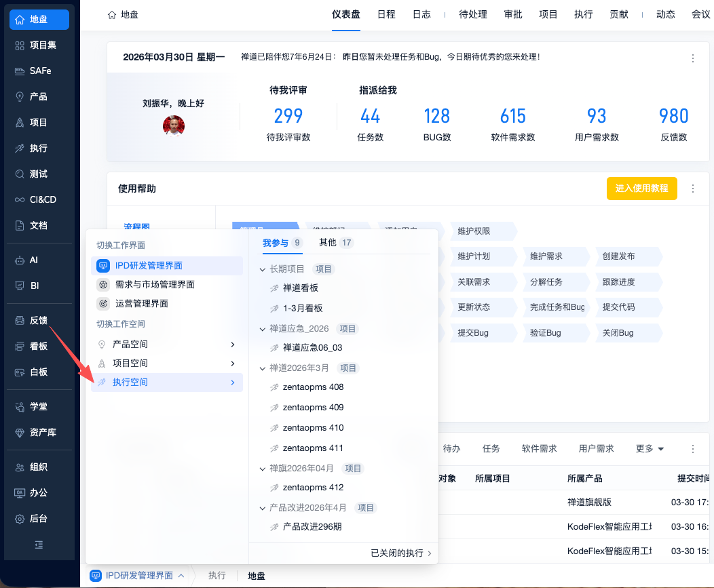The image size is (714, 588).
Task: Open the 测试 sidebar icon
Action: click(20, 174)
